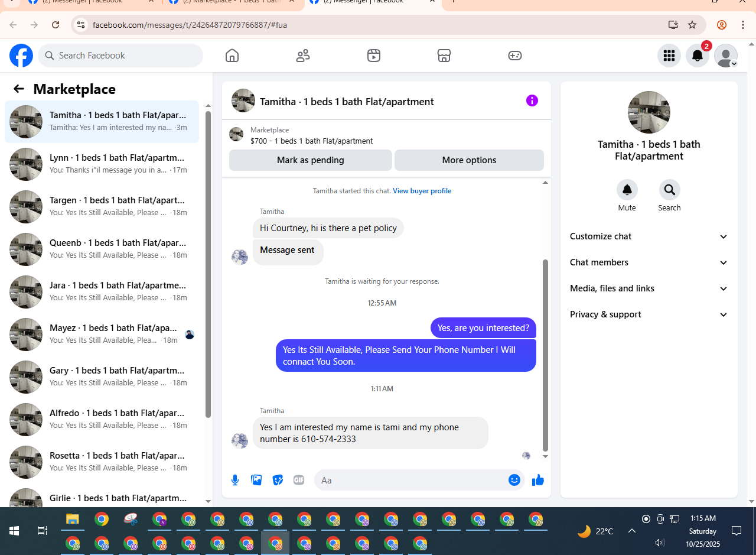Go to the Facebook home logo
756x555 pixels.
point(21,56)
